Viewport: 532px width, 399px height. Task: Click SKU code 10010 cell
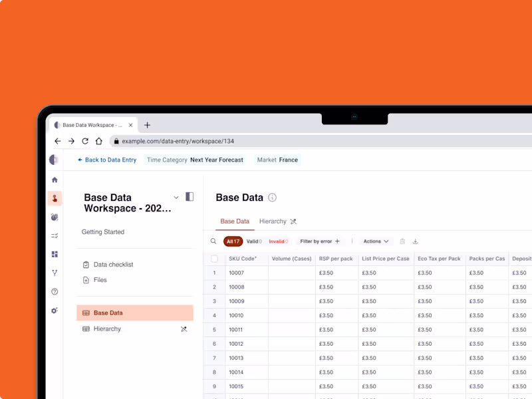coord(247,315)
